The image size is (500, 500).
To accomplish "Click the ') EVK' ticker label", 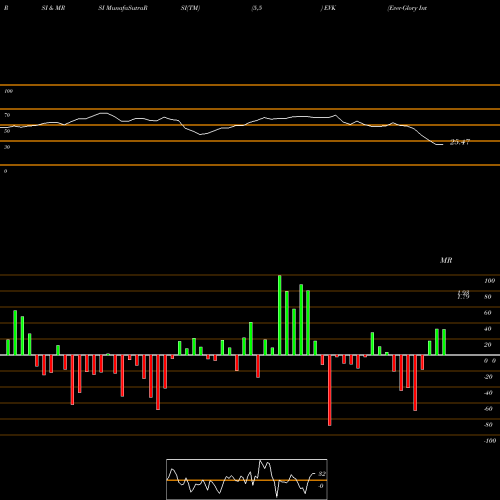I will [328, 8].
